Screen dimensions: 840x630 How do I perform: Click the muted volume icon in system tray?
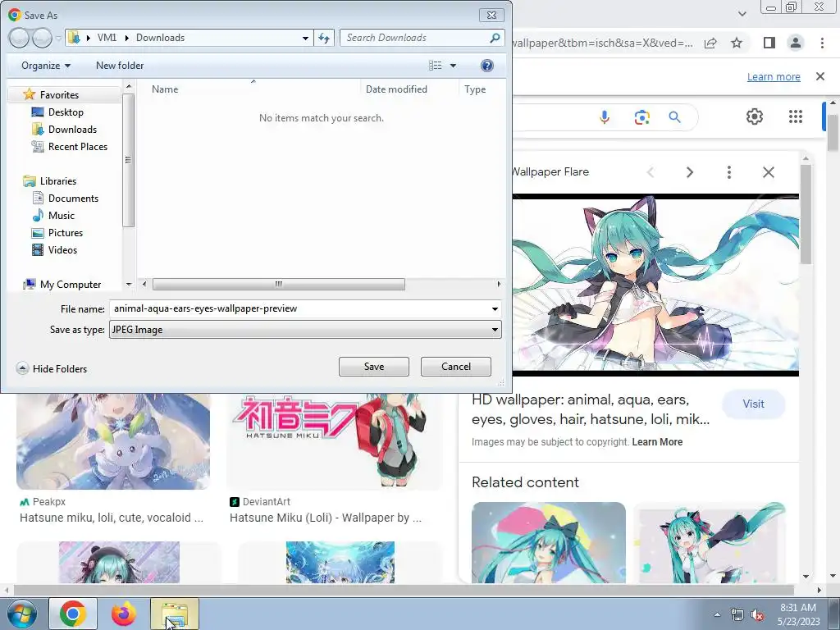point(756,615)
